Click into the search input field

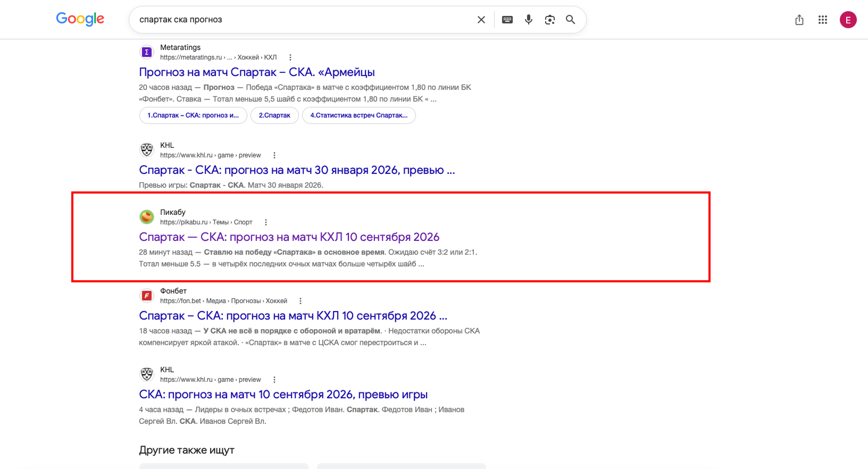(303, 20)
